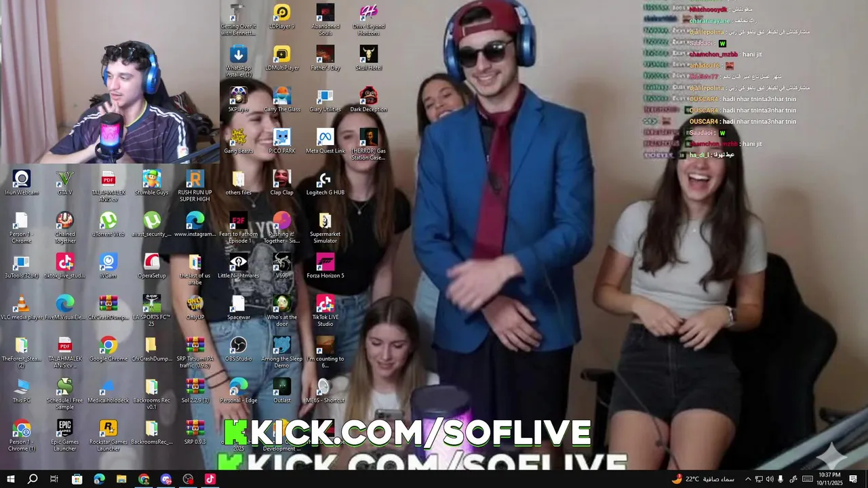Launch LDPlayer9 from the desktop

[x=281, y=17]
